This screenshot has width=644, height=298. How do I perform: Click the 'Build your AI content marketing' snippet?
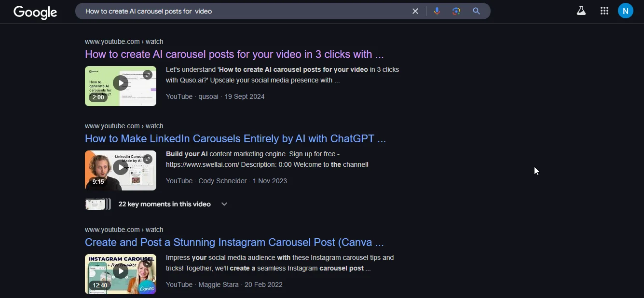[267, 159]
